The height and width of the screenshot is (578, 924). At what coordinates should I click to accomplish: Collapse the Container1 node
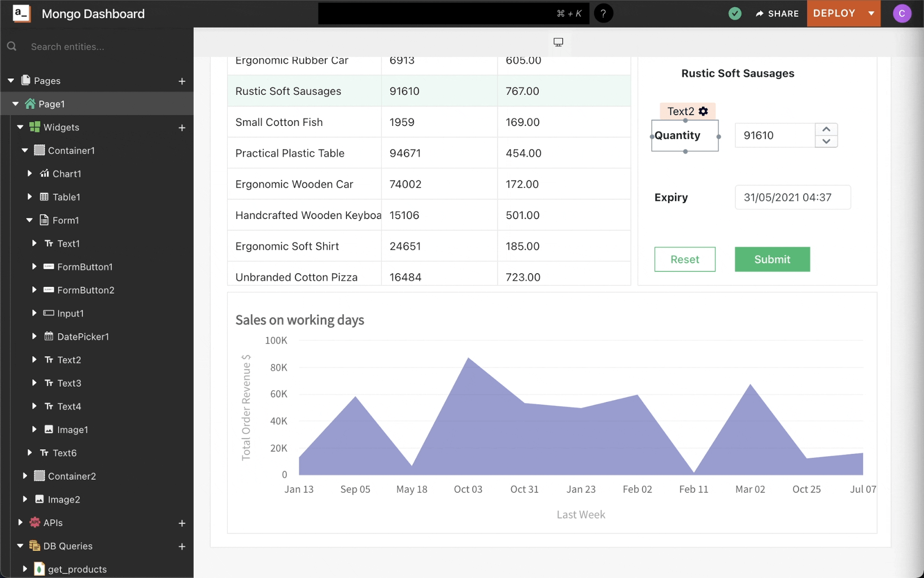[25, 150]
